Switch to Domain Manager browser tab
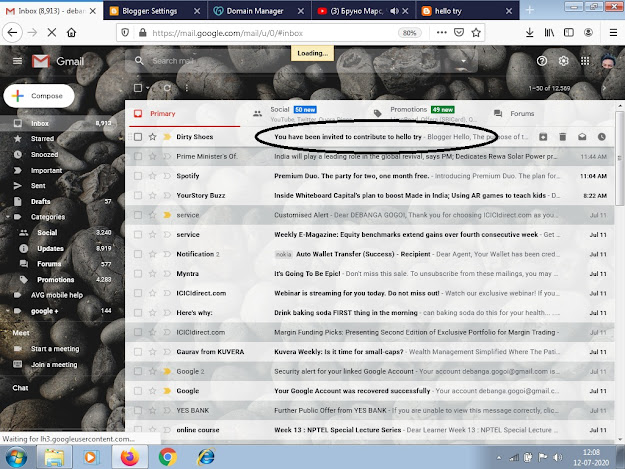The image size is (625, 469). tap(259, 11)
